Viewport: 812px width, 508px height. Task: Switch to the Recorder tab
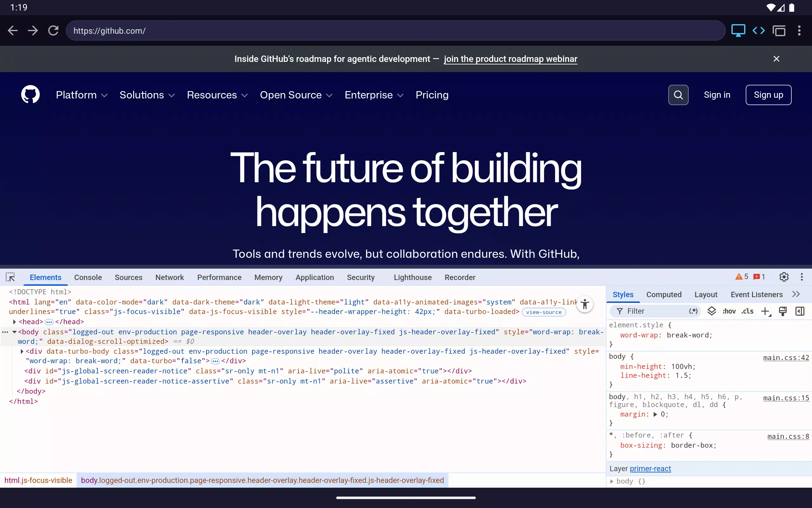point(460,277)
